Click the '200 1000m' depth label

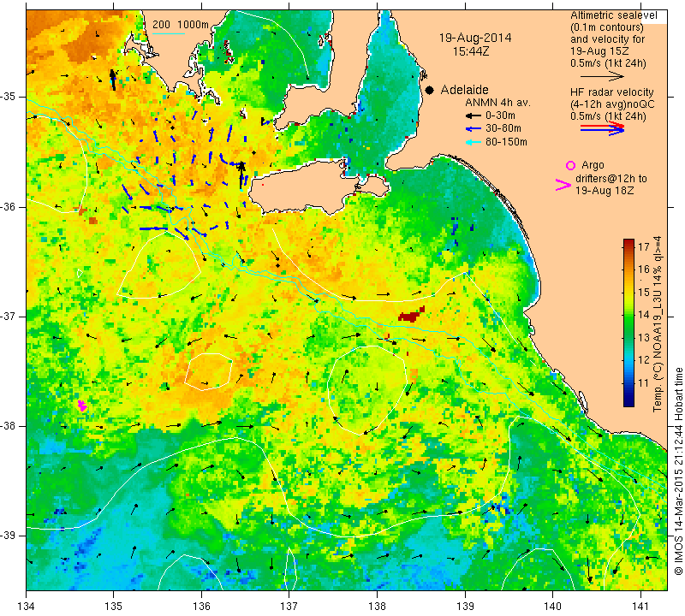(181, 25)
